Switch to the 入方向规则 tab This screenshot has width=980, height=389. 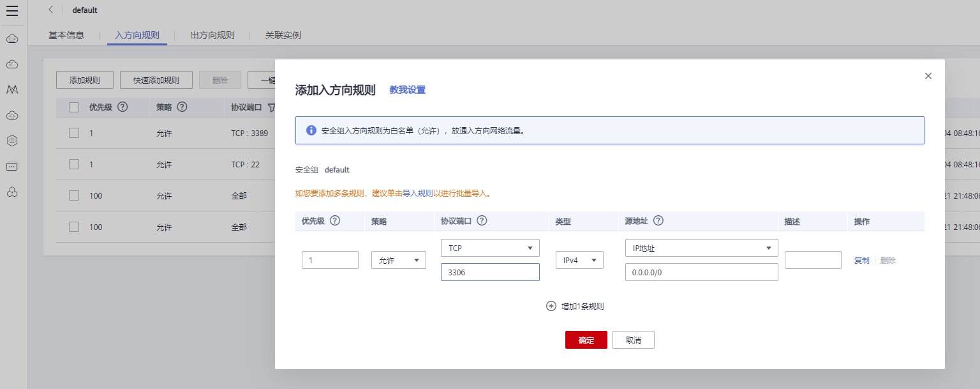[137, 35]
